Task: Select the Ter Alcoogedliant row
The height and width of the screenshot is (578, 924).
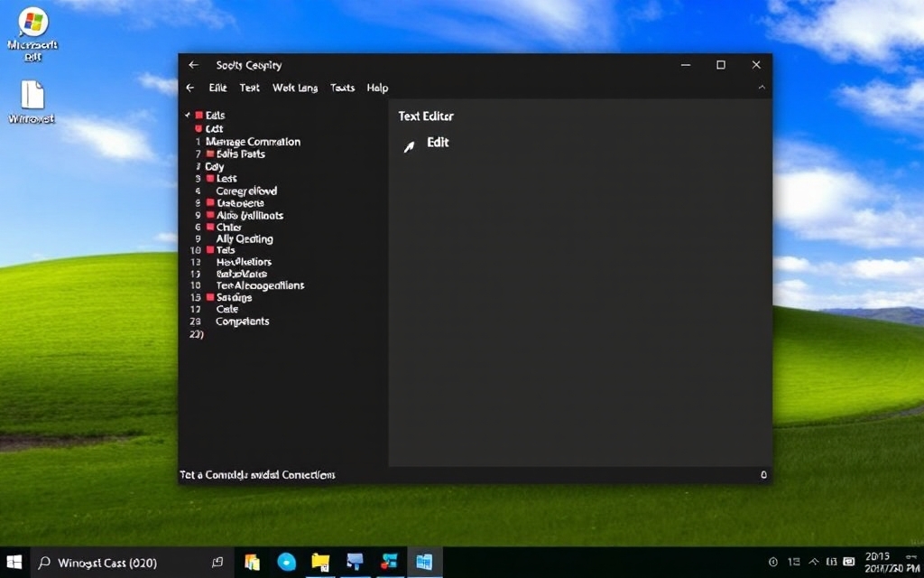Action: (x=260, y=285)
